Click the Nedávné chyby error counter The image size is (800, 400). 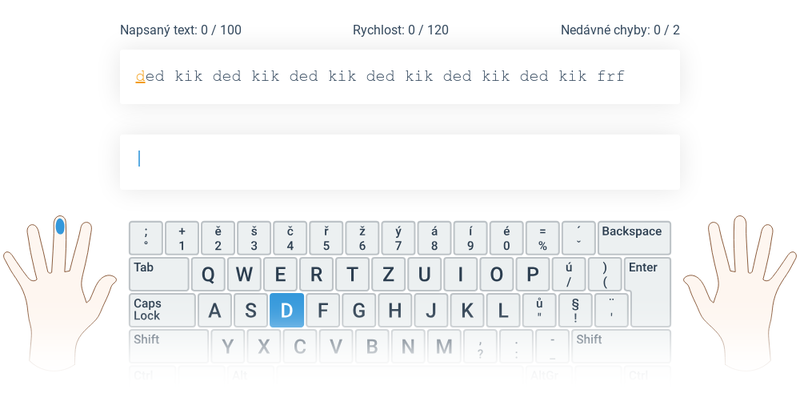(x=620, y=30)
